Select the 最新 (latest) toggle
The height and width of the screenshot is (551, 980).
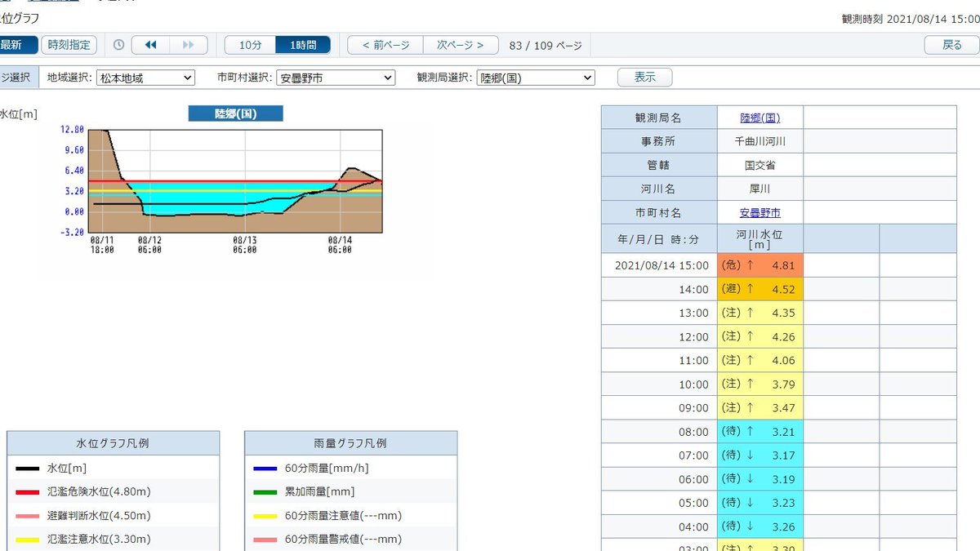(18, 45)
